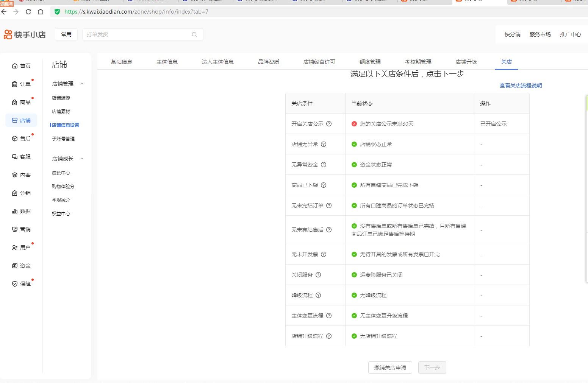The image size is (588, 383).
Task: Click the bar chart Data icon
Action: tap(15, 211)
